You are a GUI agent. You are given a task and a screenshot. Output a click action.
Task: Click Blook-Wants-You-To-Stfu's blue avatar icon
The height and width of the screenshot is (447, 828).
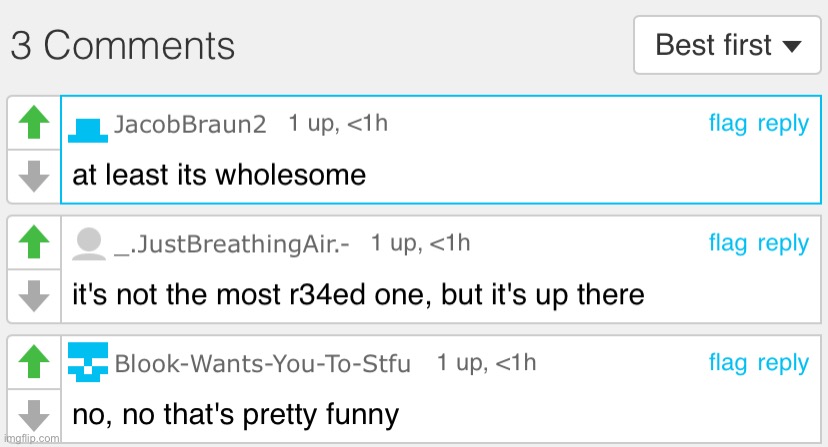[x=88, y=362]
